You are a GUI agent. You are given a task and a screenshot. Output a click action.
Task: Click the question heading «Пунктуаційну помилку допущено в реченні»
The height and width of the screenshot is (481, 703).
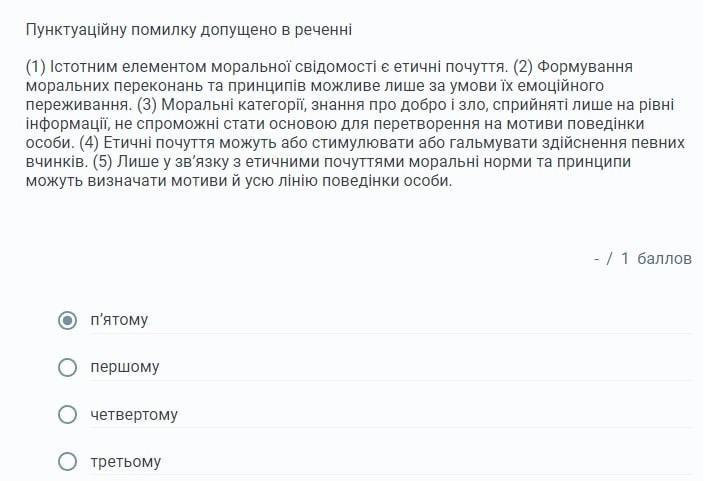coord(189,30)
